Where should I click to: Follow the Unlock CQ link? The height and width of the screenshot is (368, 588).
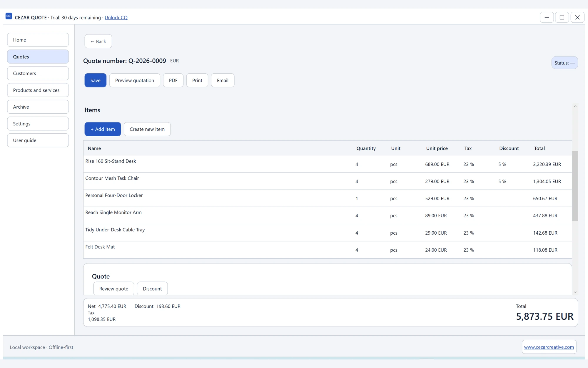point(116,17)
